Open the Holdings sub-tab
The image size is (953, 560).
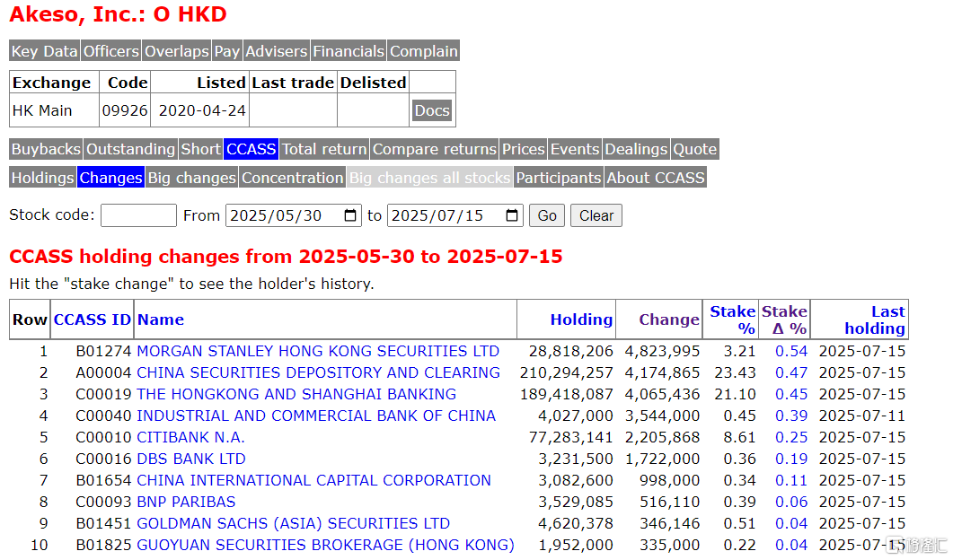tap(42, 178)
